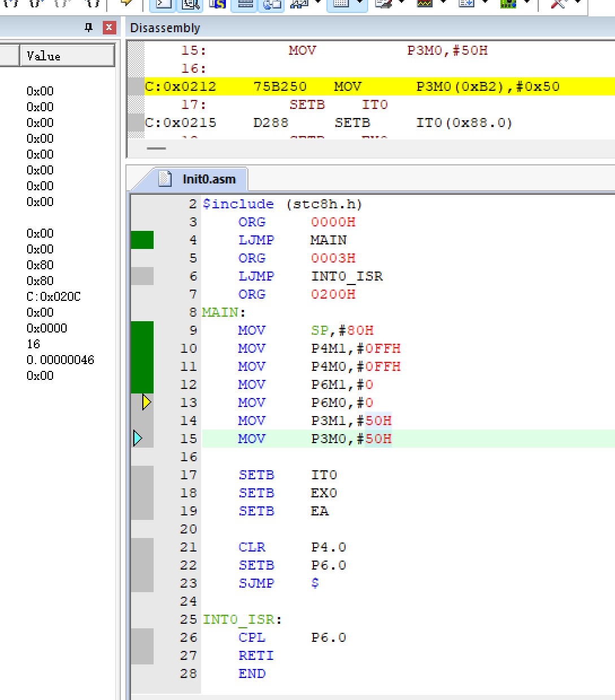Open the Serial windows toolbar icon
Image resolution: width=615 pixels, height=700 pixels.
pyautogui.click(x=384, y=5)
